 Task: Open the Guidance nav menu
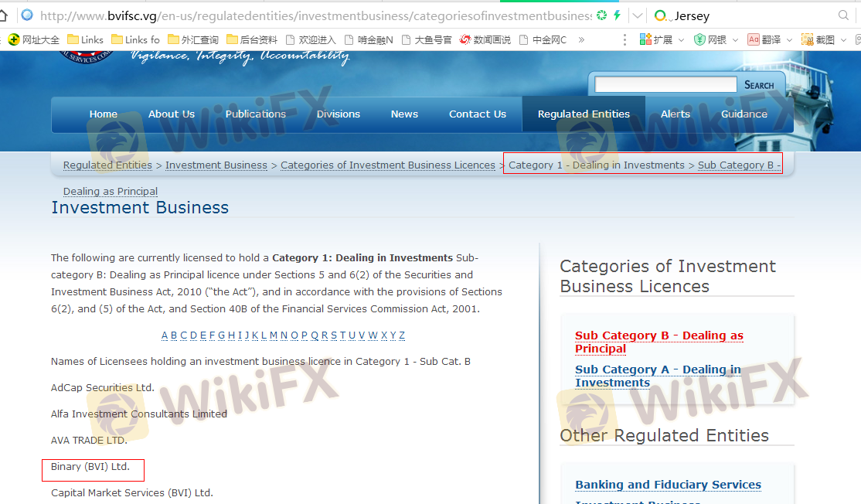click(x=744, y=114)
